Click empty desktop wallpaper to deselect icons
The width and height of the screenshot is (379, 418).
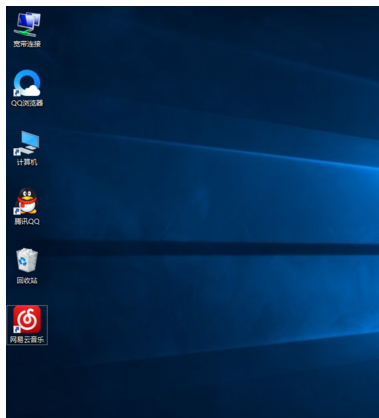click(x=200, y=200)
